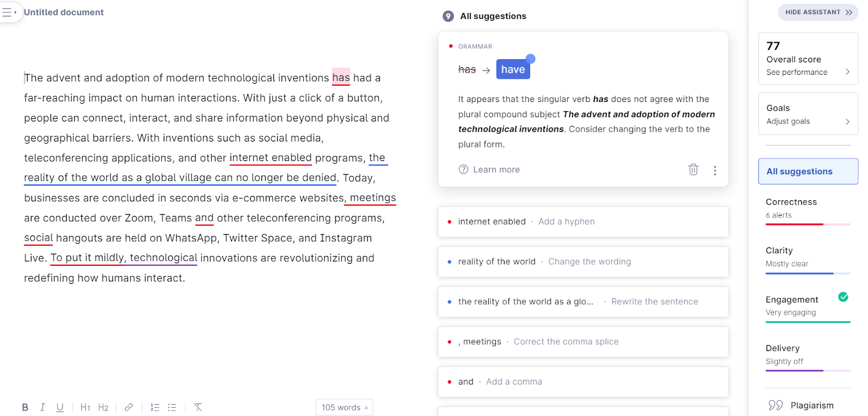Toggle bold formatting
868x416 pixels.
[25, 407]
